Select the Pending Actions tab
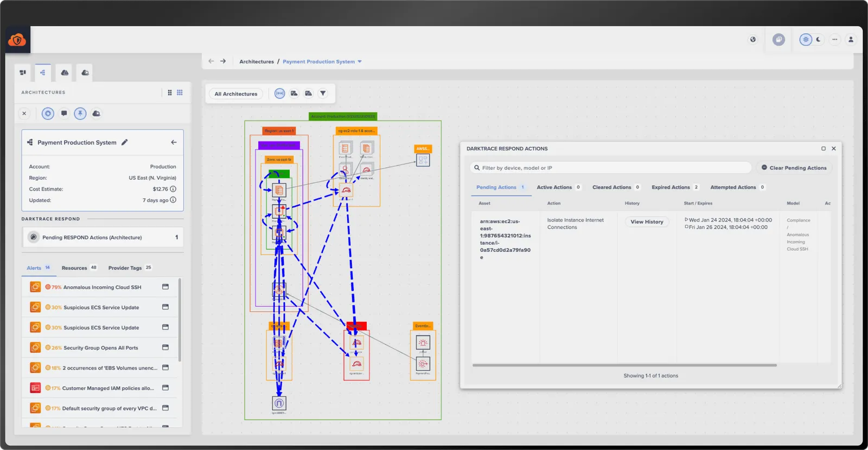 (x=501, y=187)
